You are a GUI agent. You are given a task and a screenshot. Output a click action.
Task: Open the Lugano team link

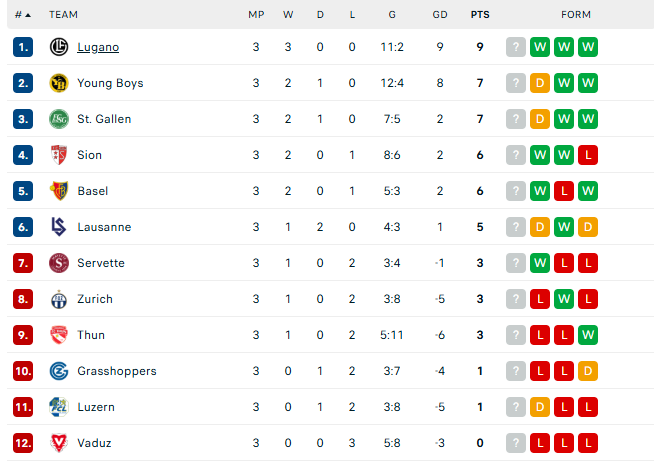[x=98, y=47]
